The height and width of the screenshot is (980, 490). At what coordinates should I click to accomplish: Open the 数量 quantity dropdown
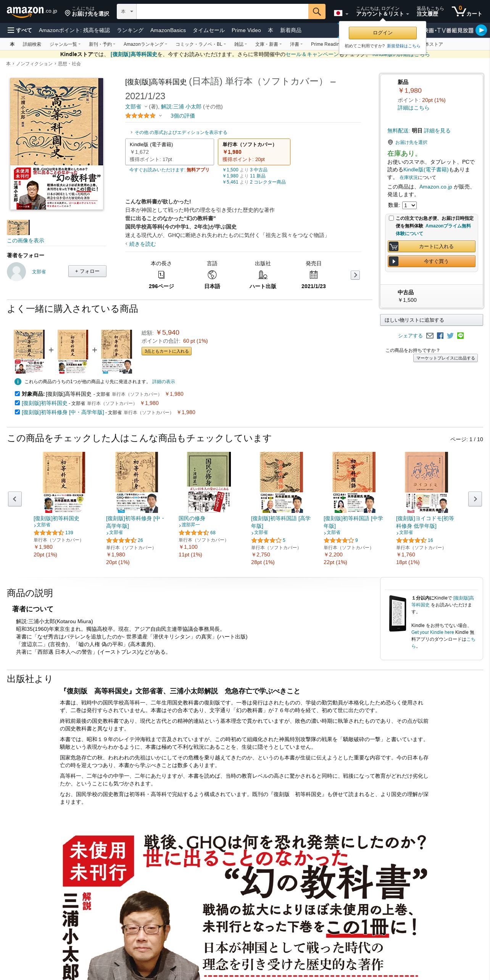[409, 205]
